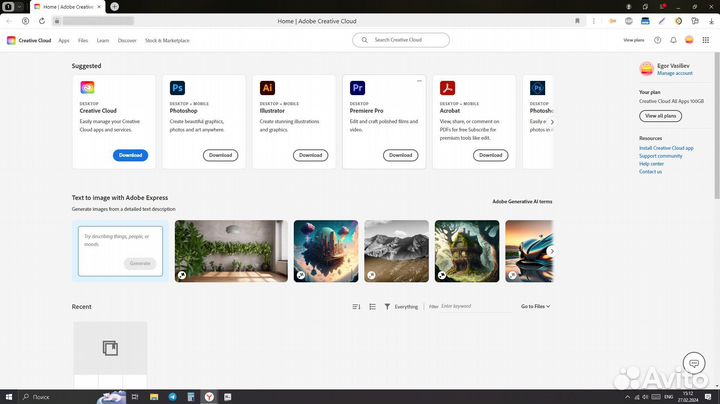Open the Everything filter dropdown
The width and height of the screenshot is (720, 404).
(406, 307)
